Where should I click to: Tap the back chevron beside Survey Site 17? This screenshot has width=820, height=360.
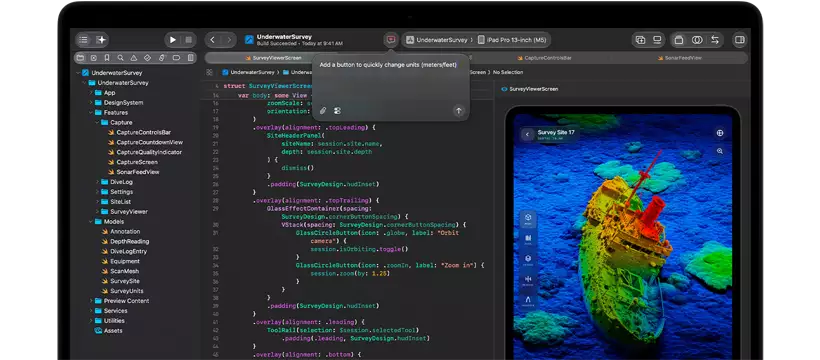pos(527,134)
